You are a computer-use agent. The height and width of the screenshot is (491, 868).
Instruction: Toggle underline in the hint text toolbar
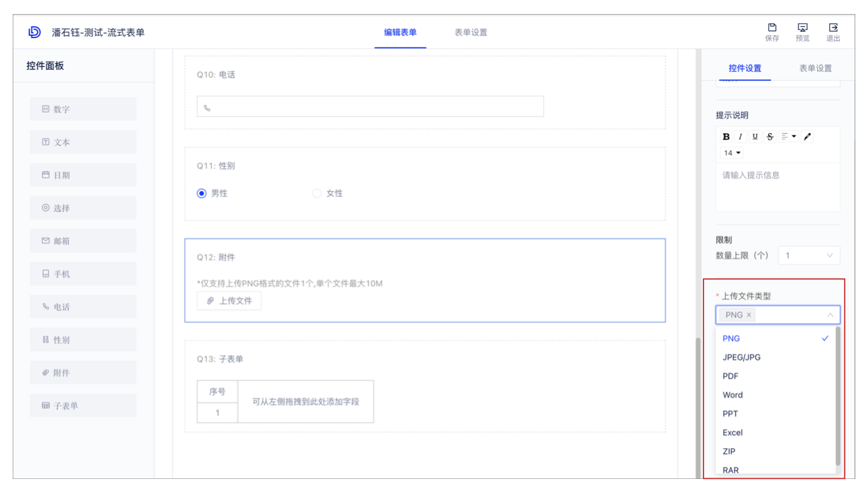pos(754,136)
